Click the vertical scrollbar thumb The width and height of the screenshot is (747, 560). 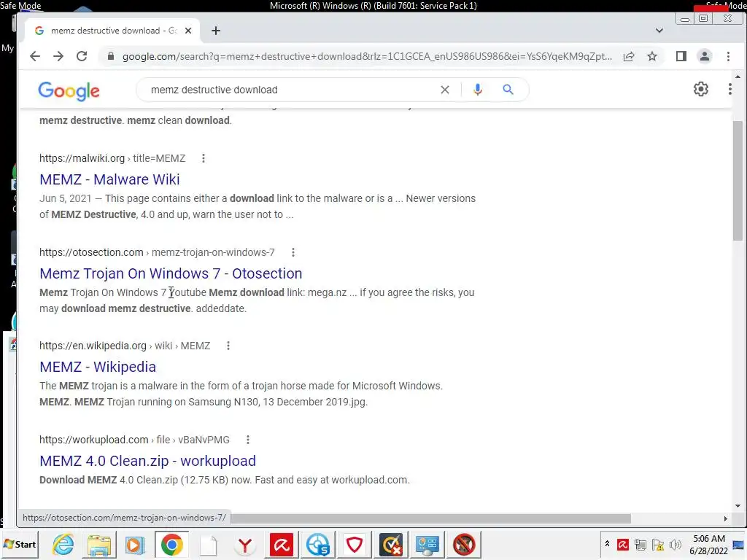click(738, 181)
